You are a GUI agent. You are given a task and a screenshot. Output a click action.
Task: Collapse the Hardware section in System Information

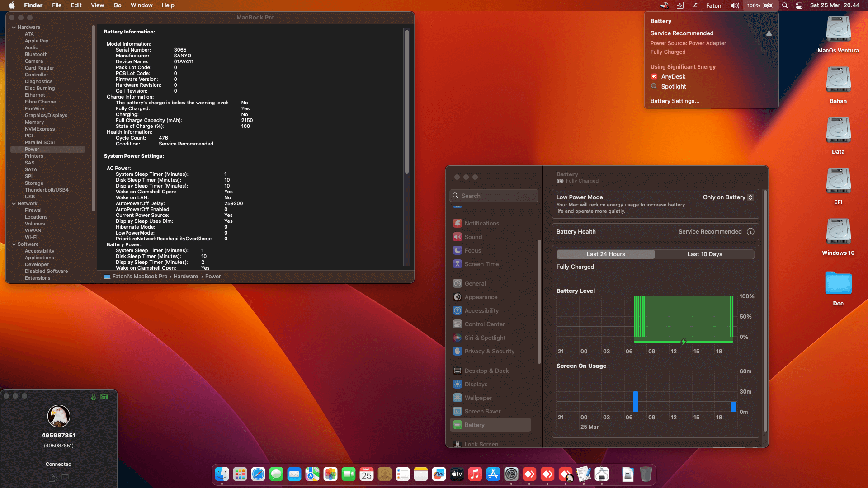[x=15, y=27]
